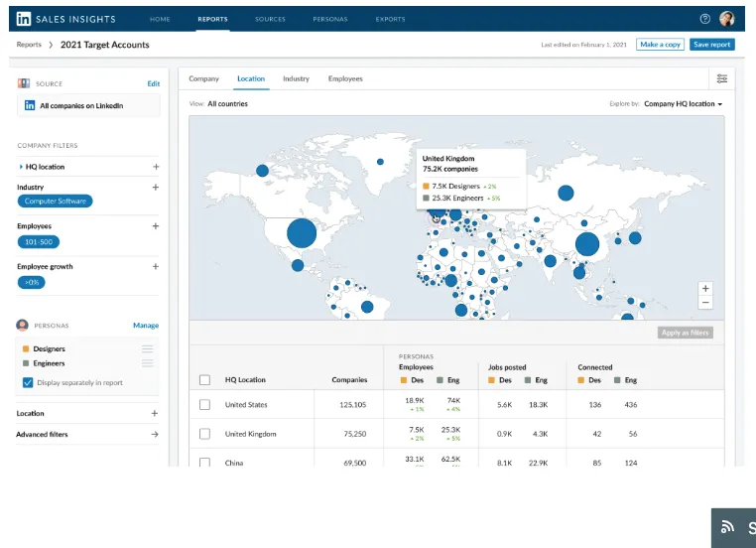756x548 pixels.
Task: Switch to the Industry tab
Action: pos(296,78)
